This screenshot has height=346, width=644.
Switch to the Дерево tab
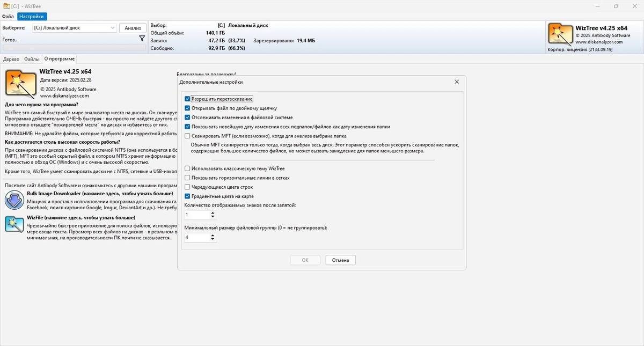tap(11, 59)
